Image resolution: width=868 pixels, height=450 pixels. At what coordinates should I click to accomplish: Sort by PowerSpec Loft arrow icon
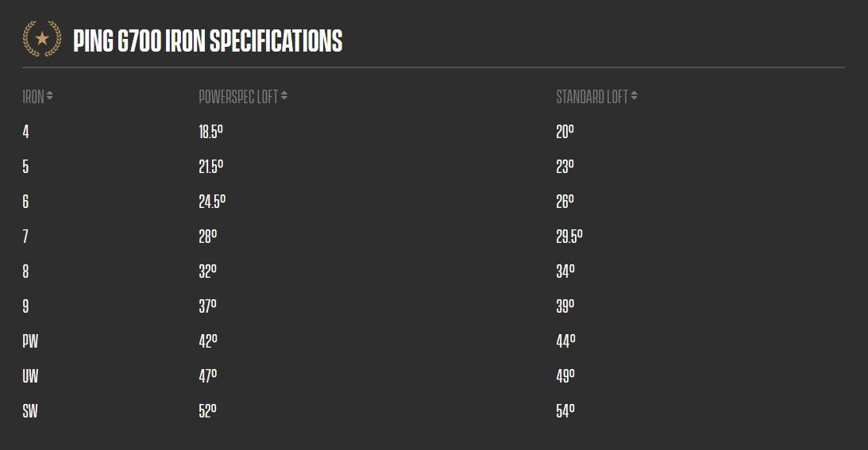pyautogui.click(x=284, y=96)
